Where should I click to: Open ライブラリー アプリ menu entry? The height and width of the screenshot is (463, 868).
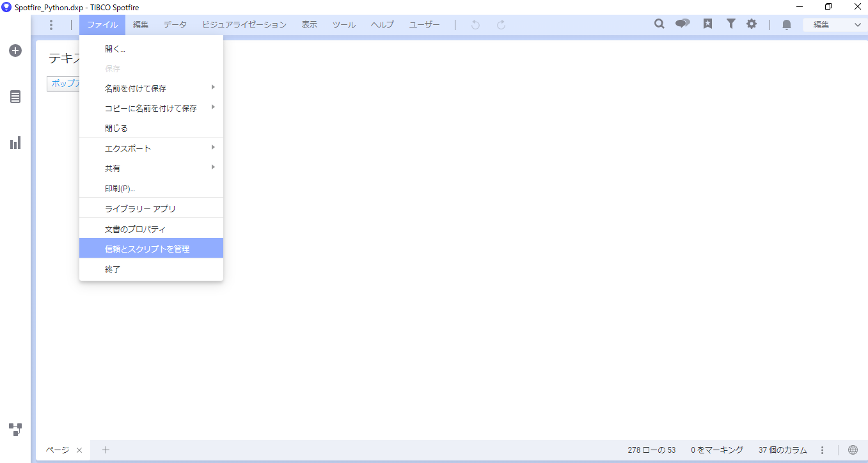pos(151,208)
